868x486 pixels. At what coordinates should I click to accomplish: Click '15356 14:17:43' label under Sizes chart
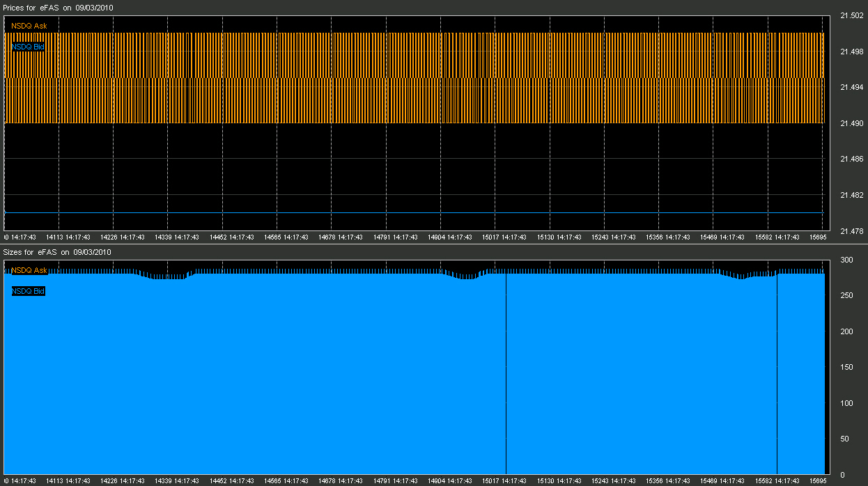pyautogui.click(x=668, y=481)
